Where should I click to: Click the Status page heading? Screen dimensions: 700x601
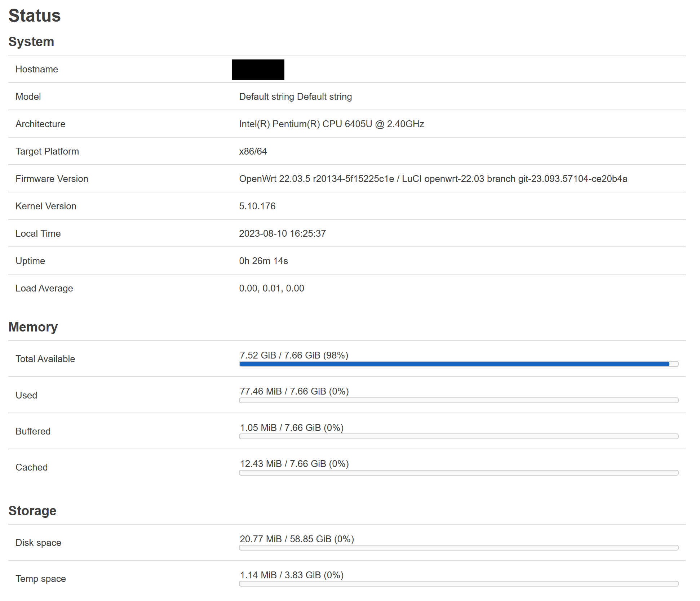[35, 15]
